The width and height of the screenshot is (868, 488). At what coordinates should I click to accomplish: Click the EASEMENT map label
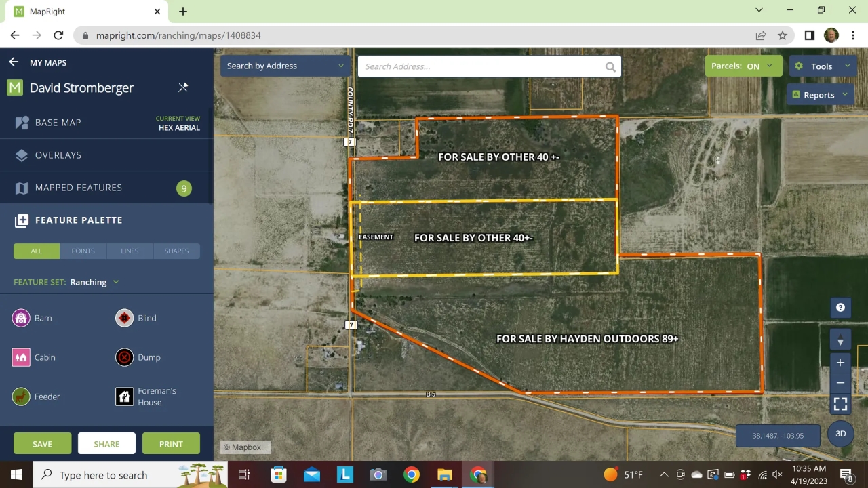click(376, 237)
